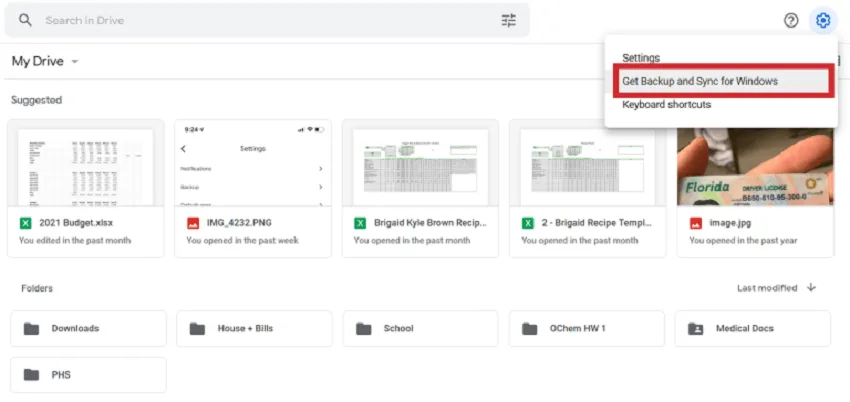
Task: Expand the My Drive dropdown arrow
Action: pyautogui.click(x=75, y=61)
